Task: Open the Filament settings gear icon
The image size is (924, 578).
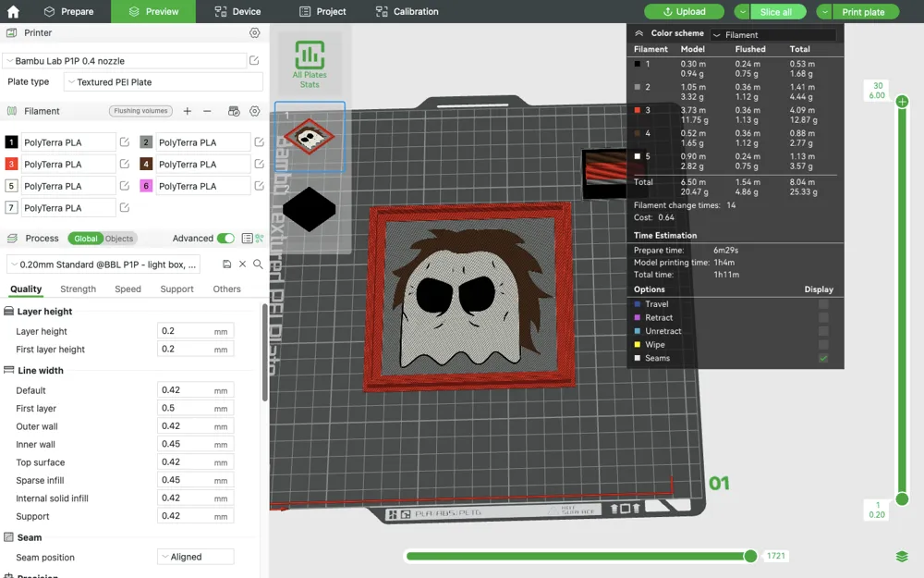Action: pyautogui.click(x=254, y=111)
